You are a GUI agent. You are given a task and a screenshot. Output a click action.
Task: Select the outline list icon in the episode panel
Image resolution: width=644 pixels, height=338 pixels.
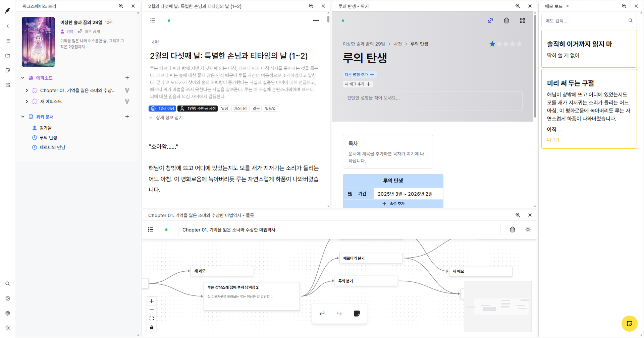point(153,20)
